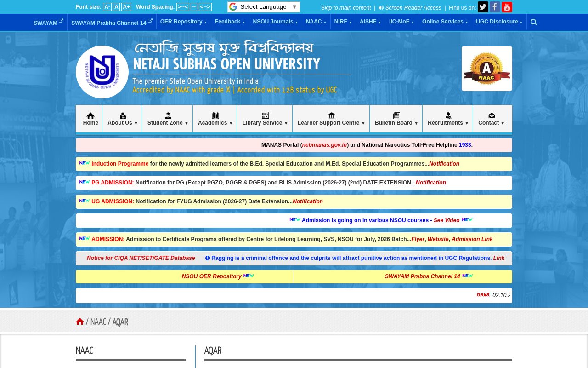Screen dimensions: 588x368
Task: Open the YouTube social icon
Action: (507, 7)
